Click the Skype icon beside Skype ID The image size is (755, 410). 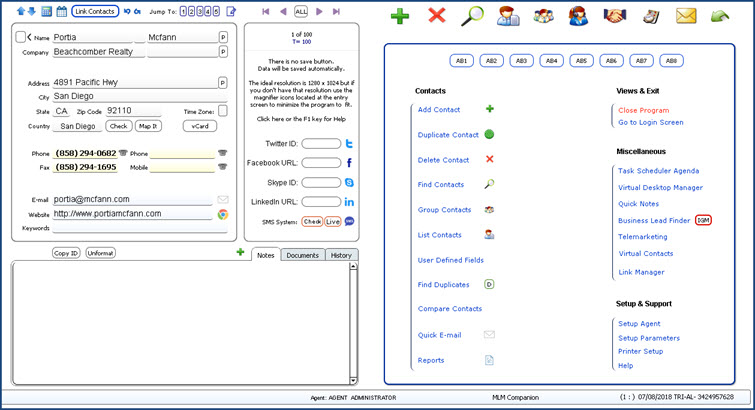(x=349, y=183)
